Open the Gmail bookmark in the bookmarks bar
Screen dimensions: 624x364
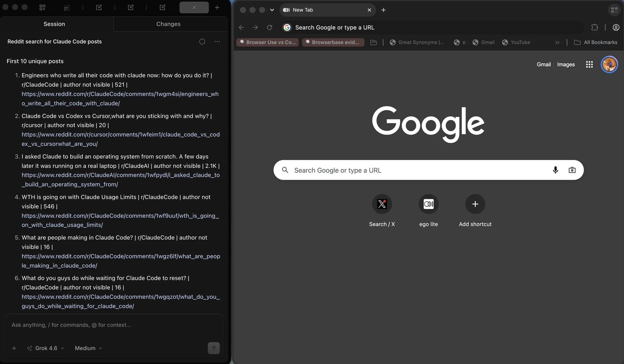pos(484,42)
